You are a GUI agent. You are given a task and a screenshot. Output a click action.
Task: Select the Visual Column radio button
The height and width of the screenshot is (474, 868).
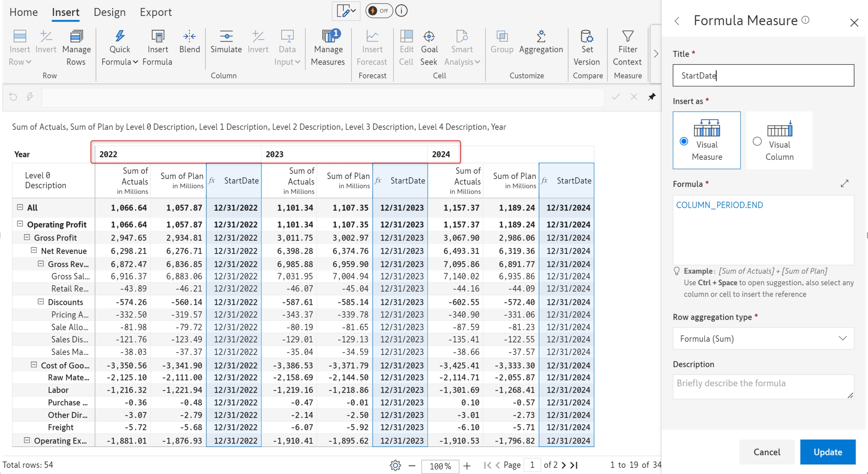tap(757, 141)
